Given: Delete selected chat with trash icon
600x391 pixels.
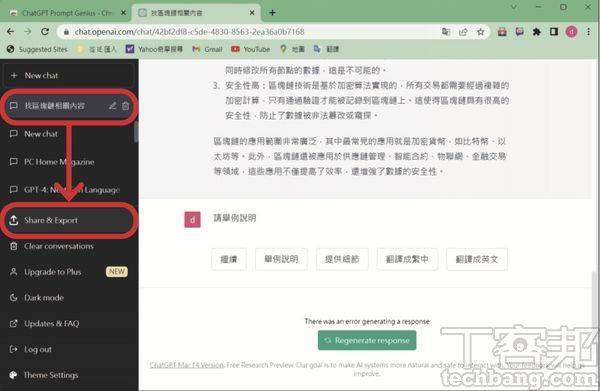Looking at the screenshot, I should pos(126,106).
